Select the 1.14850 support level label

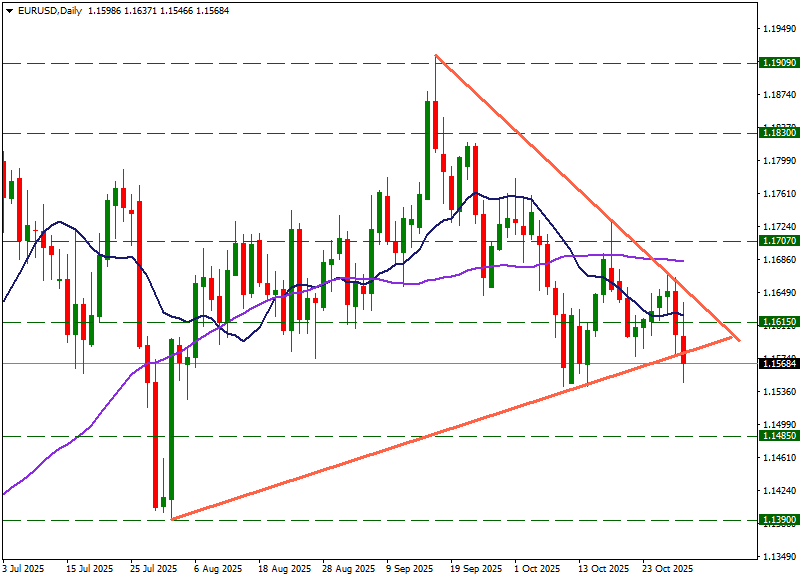click(779, 436)
